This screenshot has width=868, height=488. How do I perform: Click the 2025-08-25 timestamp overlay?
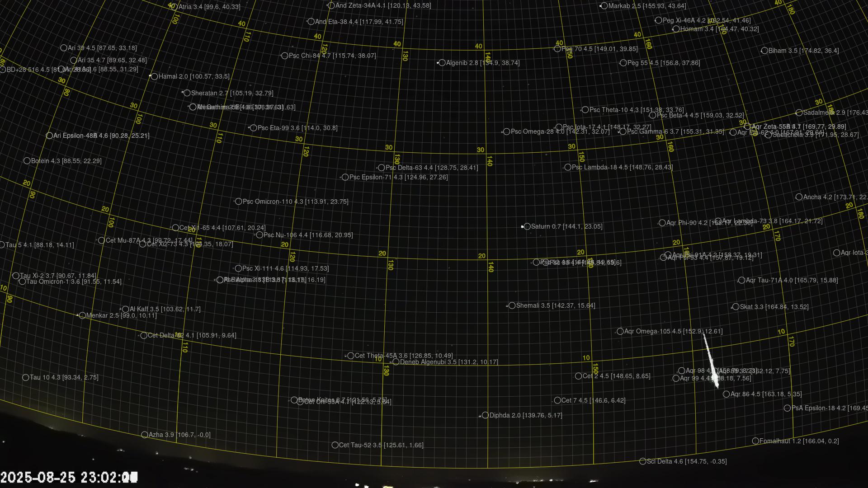point(68,477)
